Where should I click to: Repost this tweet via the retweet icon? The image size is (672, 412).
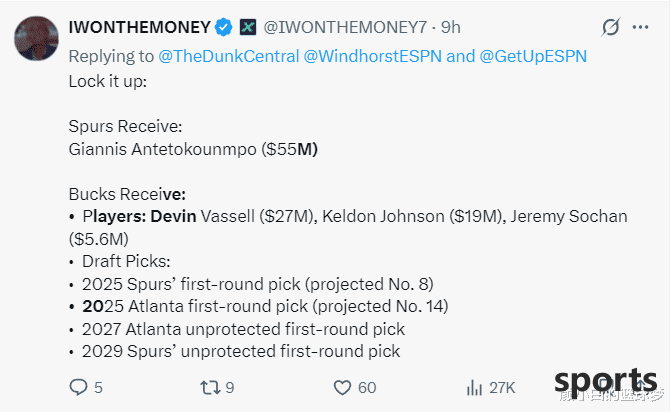210,388
